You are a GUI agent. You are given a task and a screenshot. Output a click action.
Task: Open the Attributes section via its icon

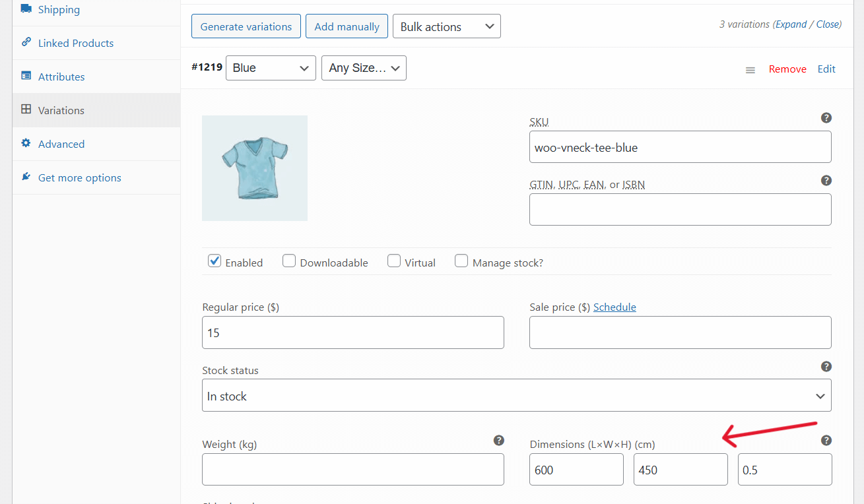(26, 76)
